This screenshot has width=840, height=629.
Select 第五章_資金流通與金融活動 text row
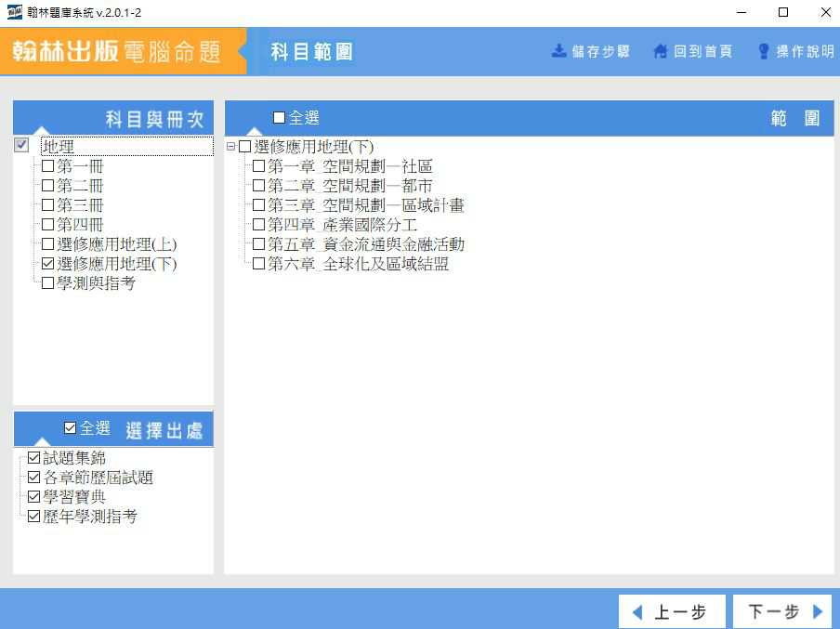click(x=366, y=244)
